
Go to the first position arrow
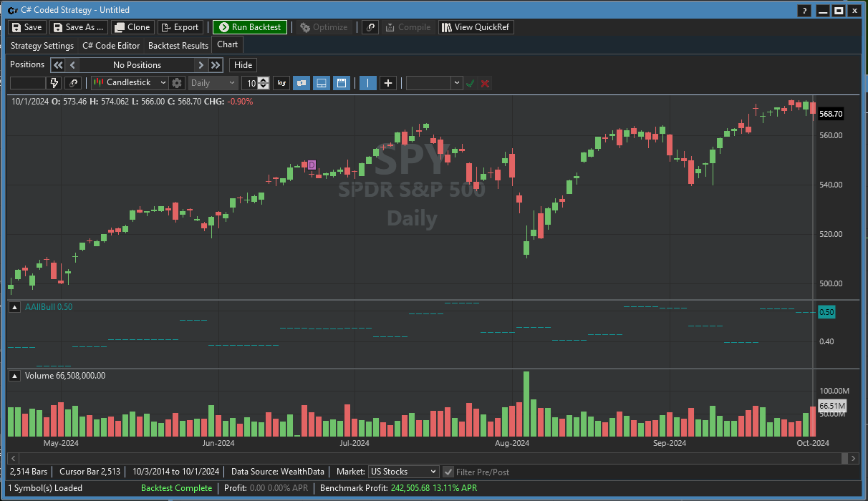58,65
